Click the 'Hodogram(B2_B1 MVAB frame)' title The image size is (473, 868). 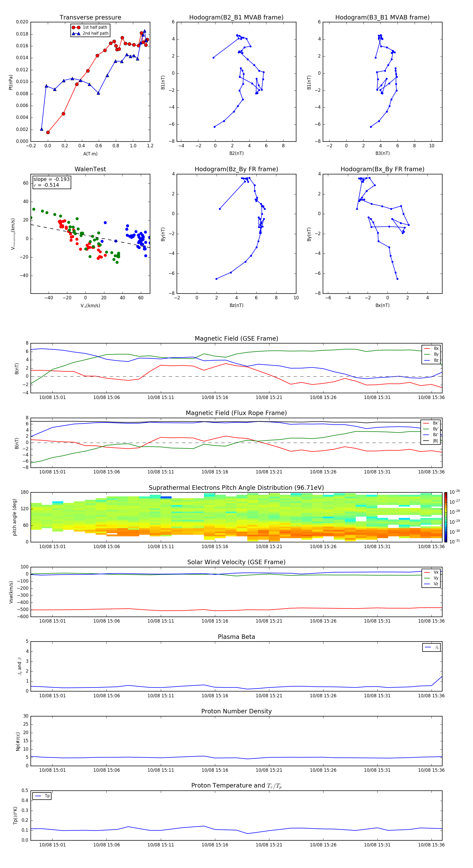(x=236, y=18)
